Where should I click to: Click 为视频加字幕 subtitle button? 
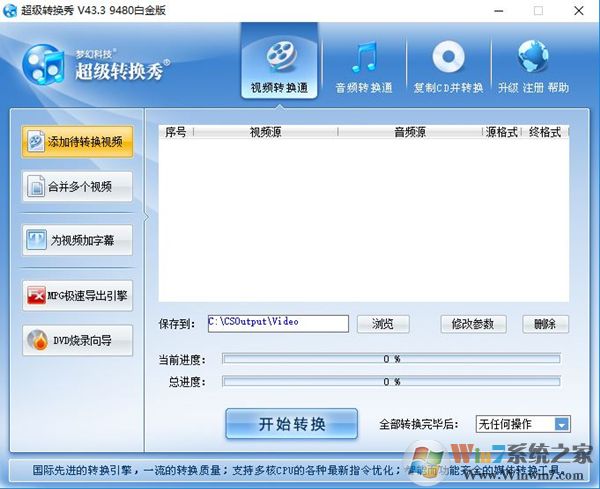77,240
